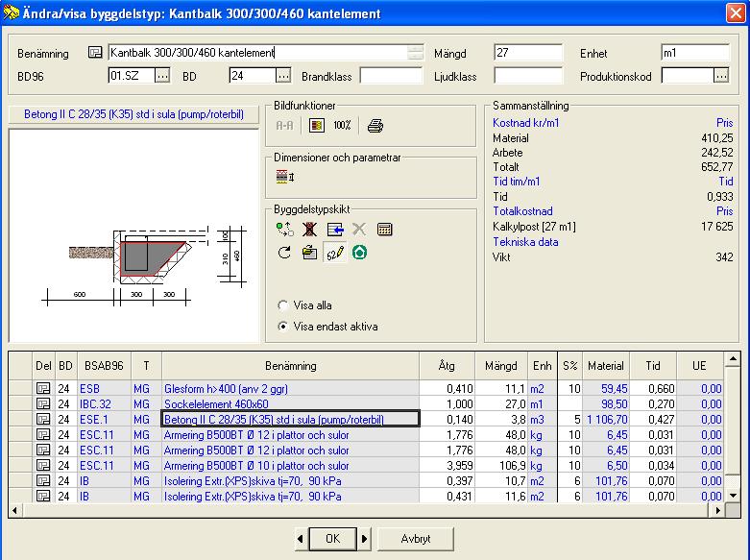This screenshot has height=560, width=750.
Task: Open the Produktionskod ellipsis browse button
Action: (721, 76)
